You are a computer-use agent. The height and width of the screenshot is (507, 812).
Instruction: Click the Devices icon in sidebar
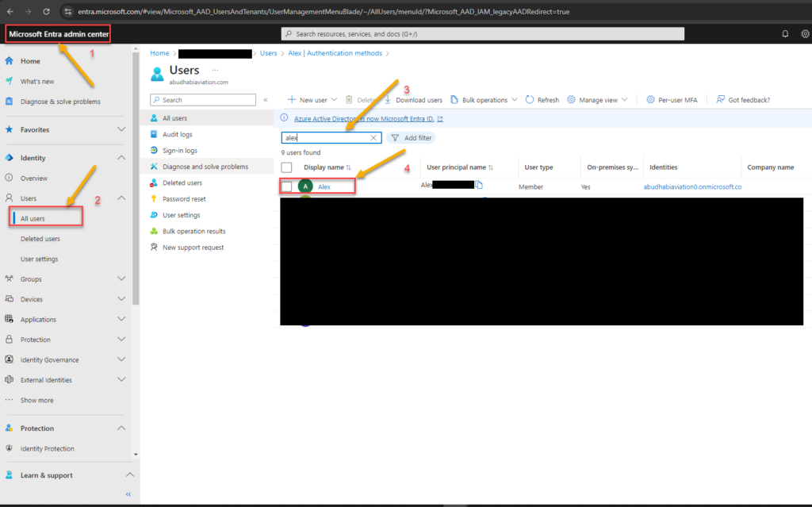(9, 298)
